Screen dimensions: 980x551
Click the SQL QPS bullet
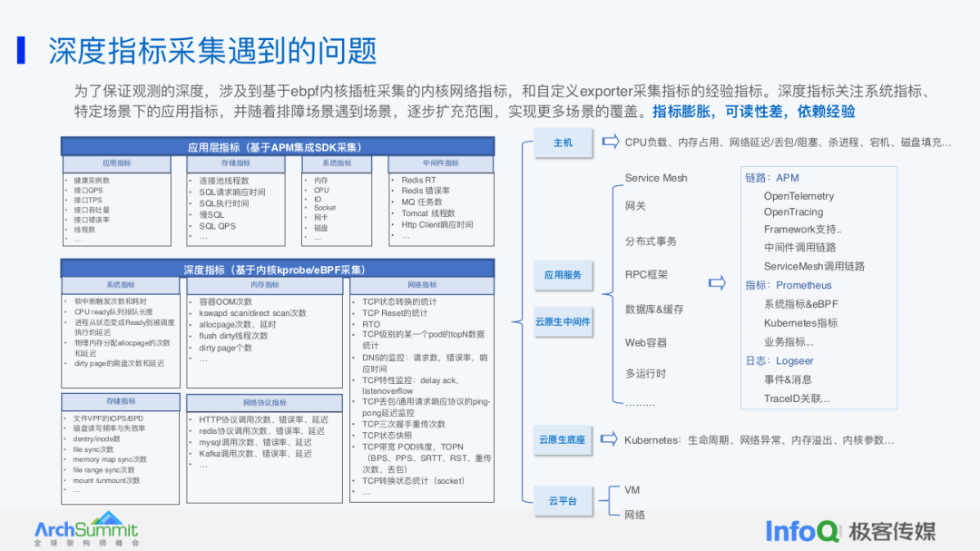tap(218, 226)
